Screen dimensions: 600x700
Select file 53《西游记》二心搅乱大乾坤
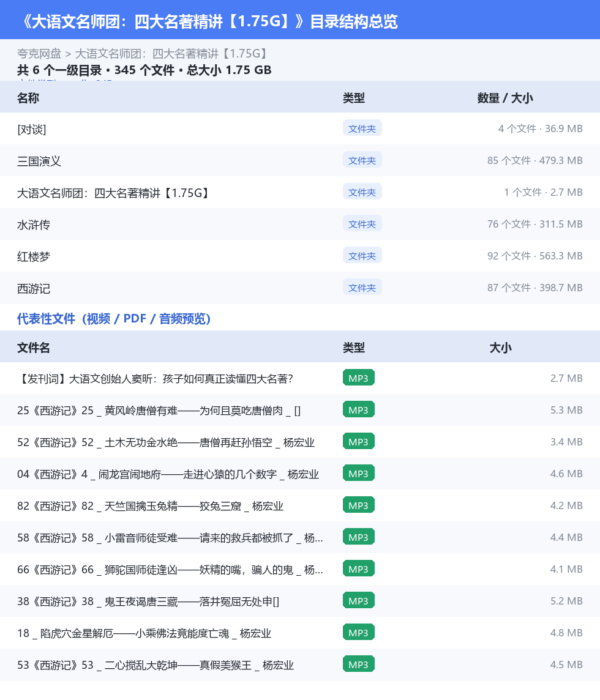coord(156,665)
